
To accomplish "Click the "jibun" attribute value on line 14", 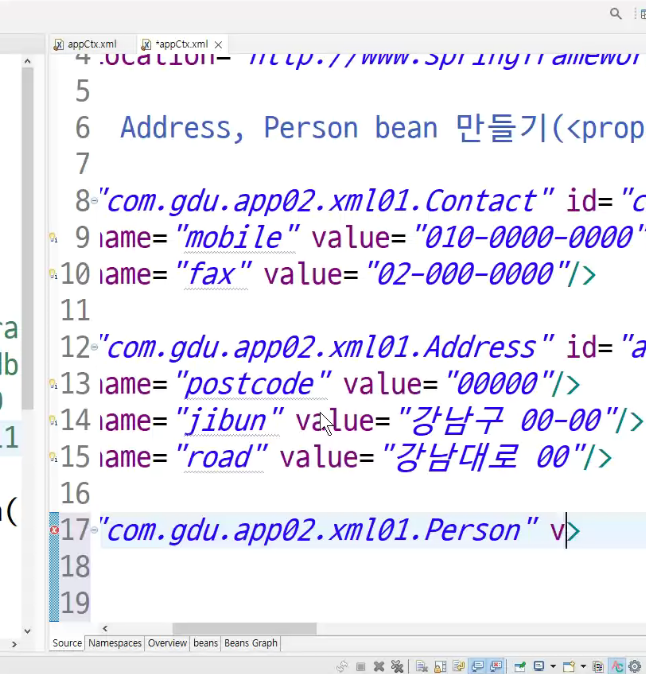I will (230, 420).
